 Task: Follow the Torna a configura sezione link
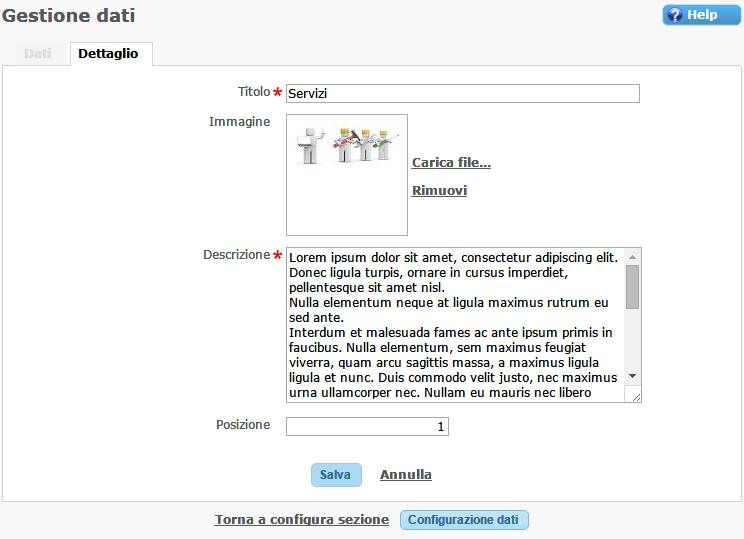coord(301,520)
